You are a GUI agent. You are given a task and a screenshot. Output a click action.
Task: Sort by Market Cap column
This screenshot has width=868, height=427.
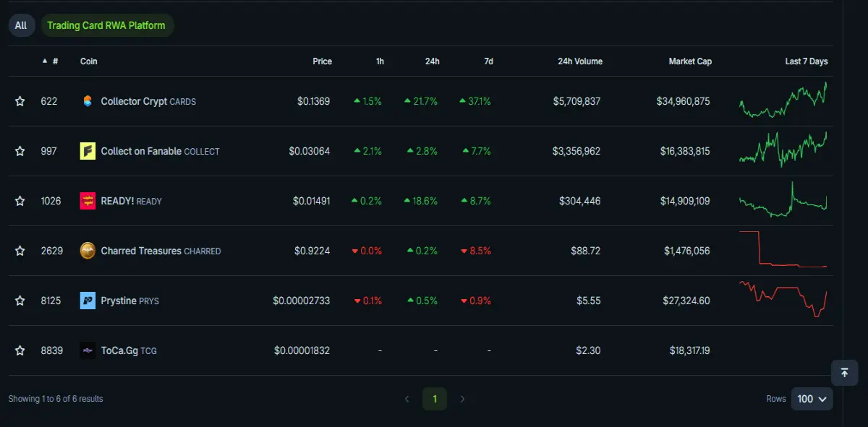[690, 61]
